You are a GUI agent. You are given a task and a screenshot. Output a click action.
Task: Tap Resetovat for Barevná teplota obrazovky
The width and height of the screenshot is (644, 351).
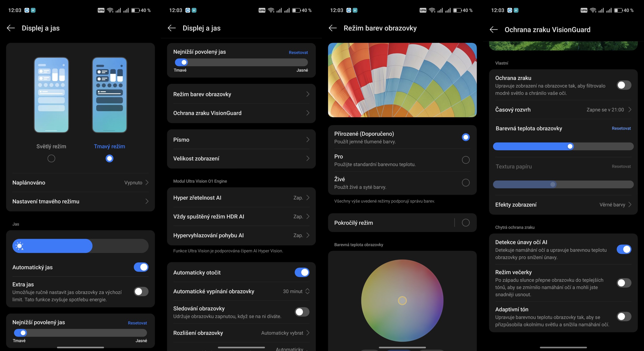(621, 128)
